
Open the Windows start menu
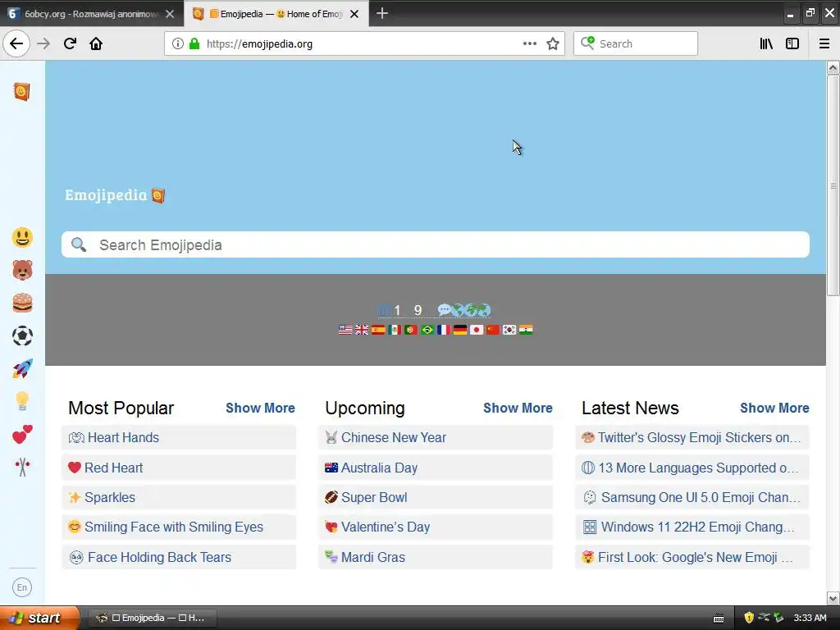39,618
